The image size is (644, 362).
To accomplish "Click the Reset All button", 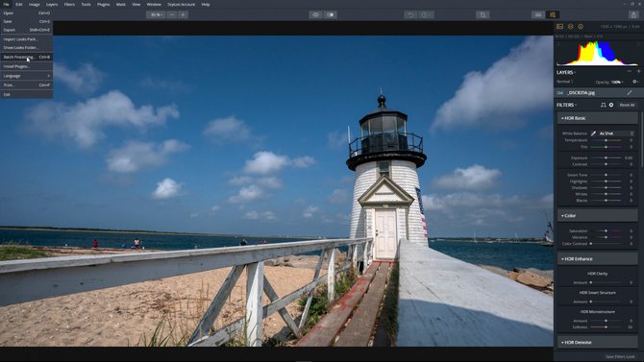I will pyautogui.click(x=627, y=105).
